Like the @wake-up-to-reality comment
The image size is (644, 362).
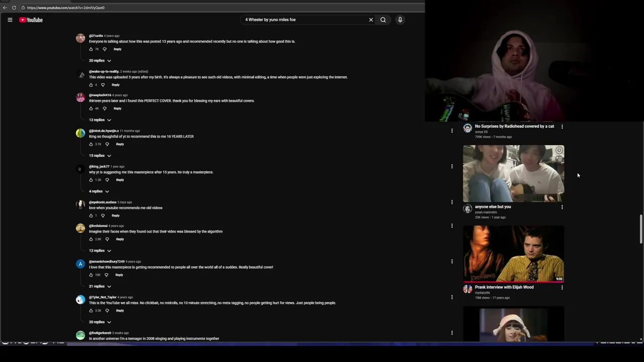coord(91,85)
